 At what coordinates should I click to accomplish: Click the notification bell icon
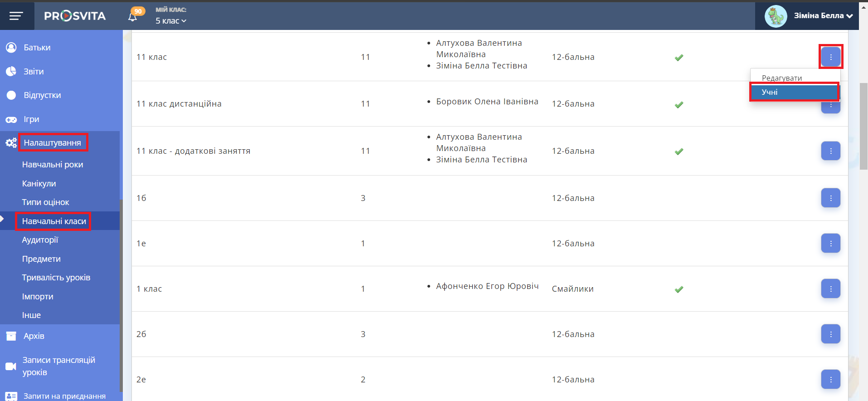(132, 17)
